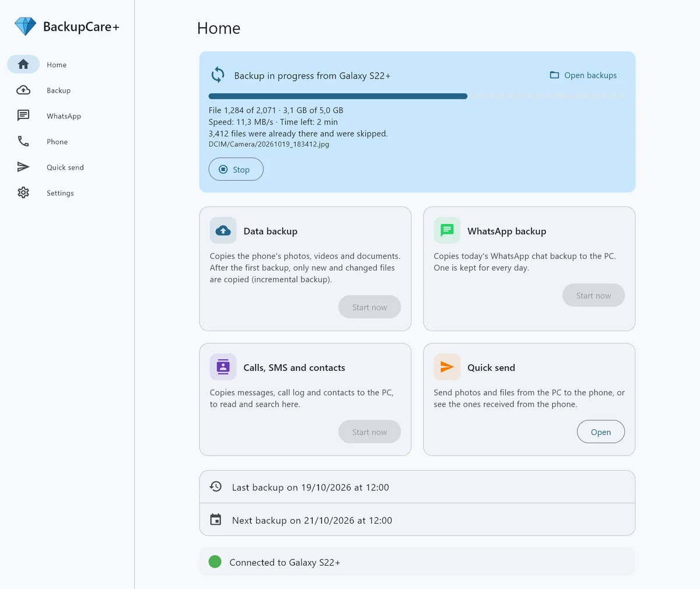Open Quick send from its card
This screenshot has width=700, height=589.
pos(601,432)
